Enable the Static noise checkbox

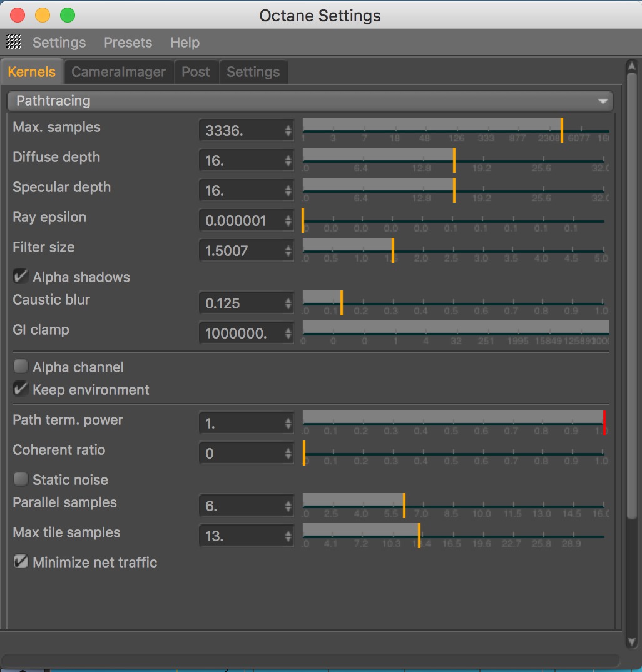pos(20,479)
